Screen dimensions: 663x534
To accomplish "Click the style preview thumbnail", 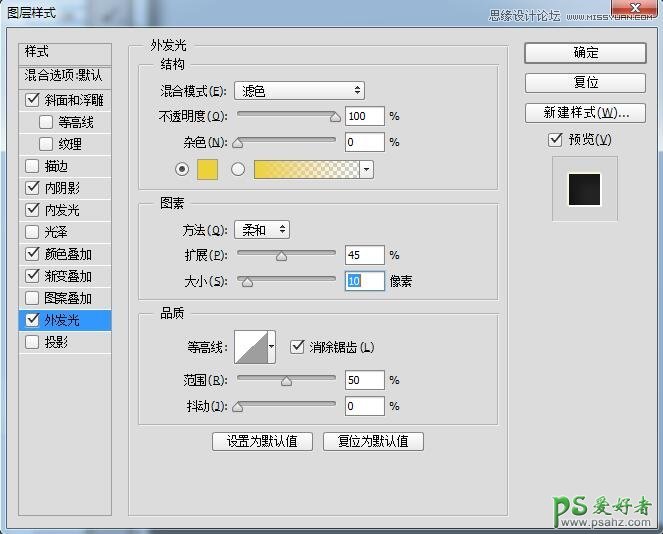I will point(584,188).
